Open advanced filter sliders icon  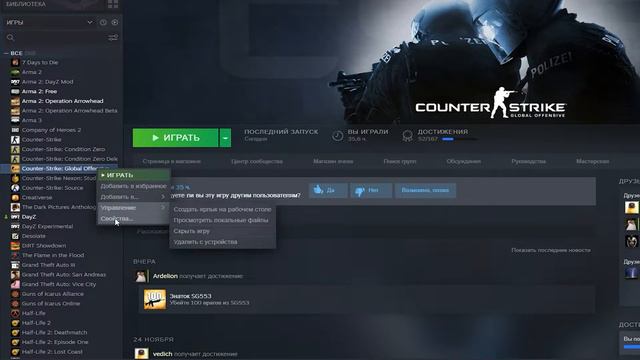point(113,38)
